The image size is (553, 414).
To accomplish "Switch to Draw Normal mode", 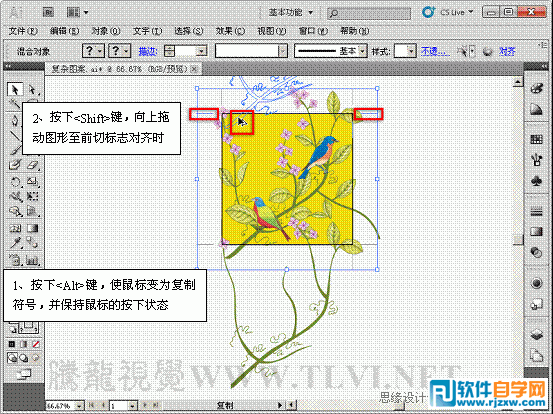I will tap(12, 358).
